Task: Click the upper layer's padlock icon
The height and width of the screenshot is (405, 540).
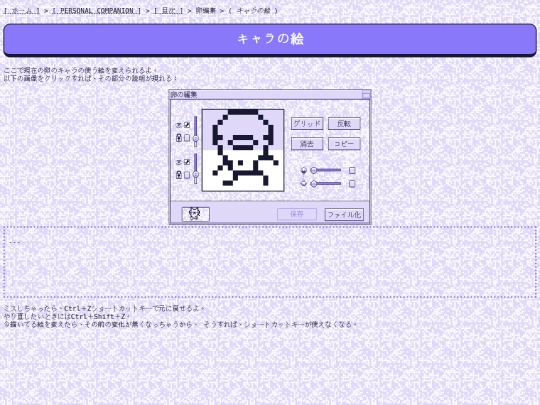Action: pos(179,138)
